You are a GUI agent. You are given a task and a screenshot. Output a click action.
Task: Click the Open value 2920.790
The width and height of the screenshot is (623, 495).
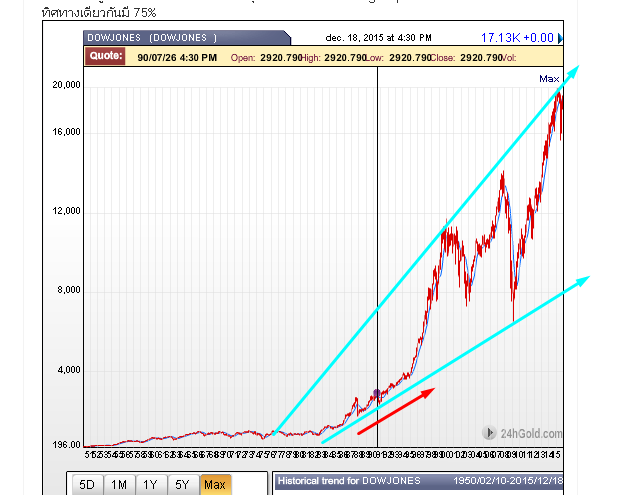pos(281,58)
